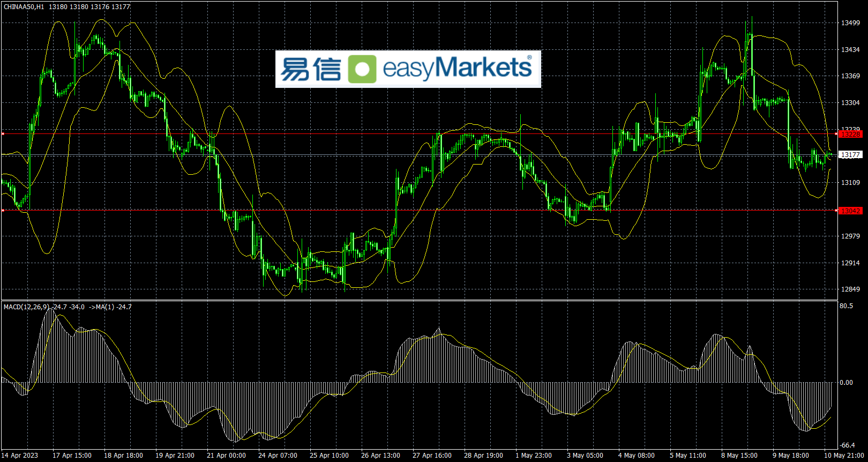Click the 27 Apr 16:00 time label

(x=432, y=456)
